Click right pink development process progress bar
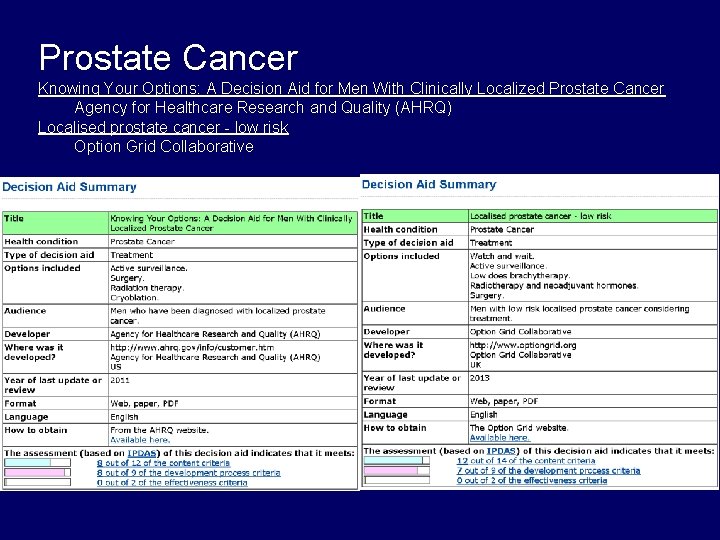The height and width of the screenshot is (540, 720). (397, 470)
